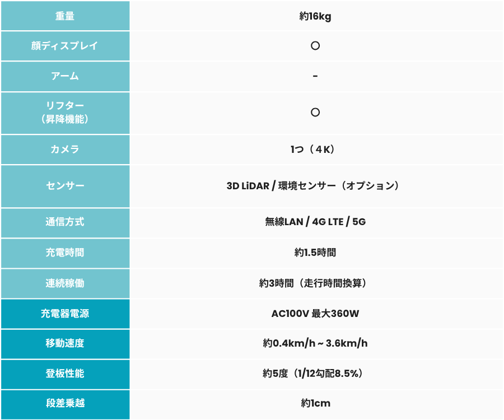Select the 重量 header cell

[x=65, y=16]
